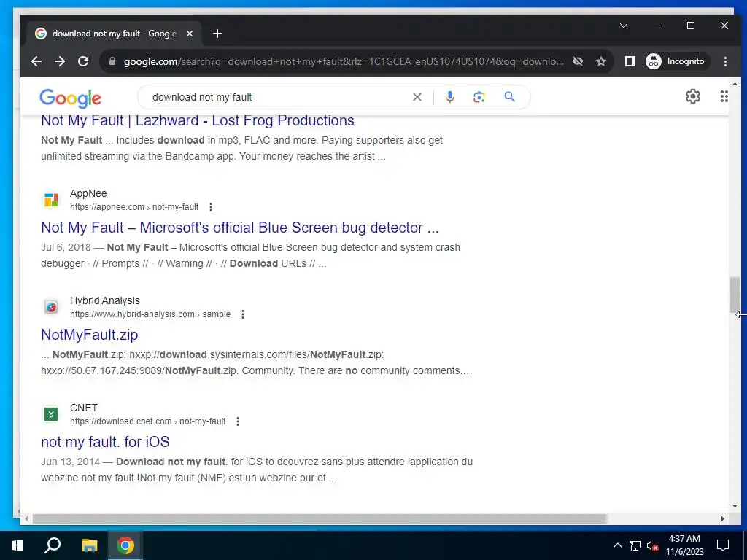This screenshot has width=747, height=560.
Task: Open File Explorer from the taskbar
Action: pos(89,545)
